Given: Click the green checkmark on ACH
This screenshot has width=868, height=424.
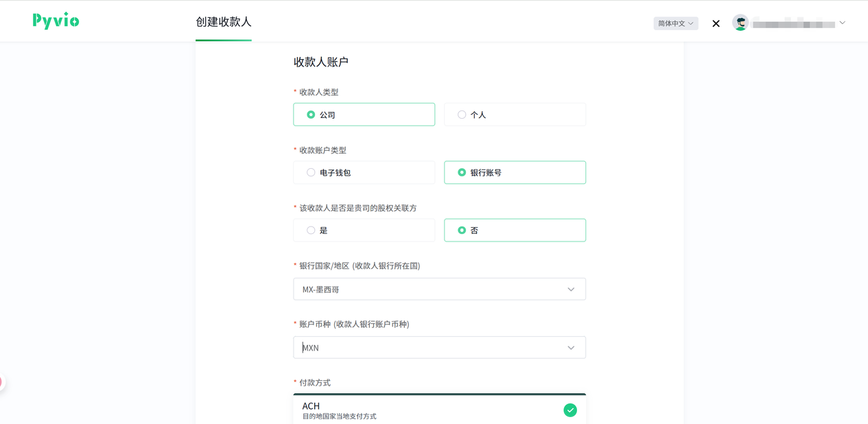Looking at the screenshot, I should [x=570, y=410].
